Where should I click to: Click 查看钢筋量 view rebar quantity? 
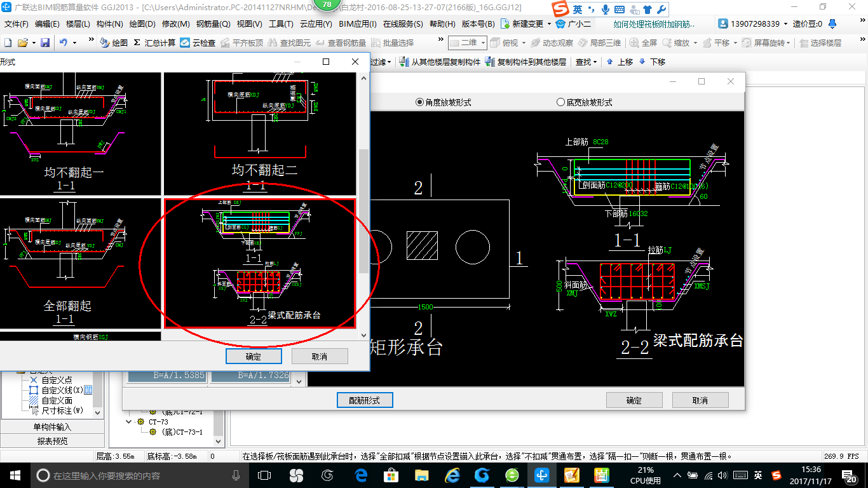pos(341,43)
